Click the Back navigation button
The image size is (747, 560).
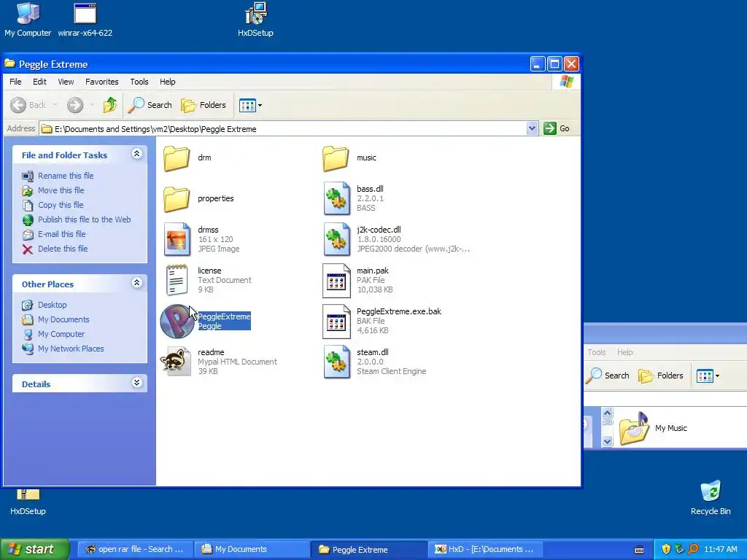(28, 105)
